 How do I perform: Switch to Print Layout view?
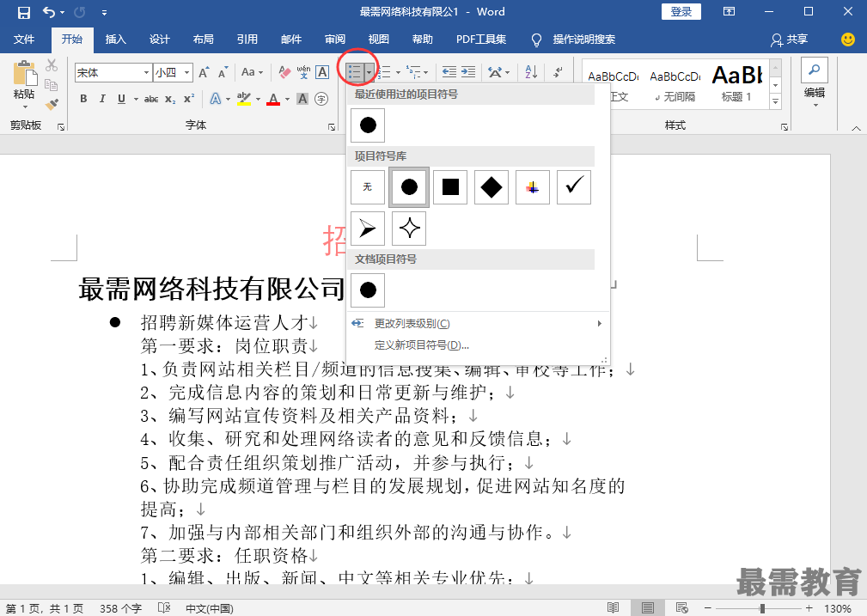click(x=648, y=607)
